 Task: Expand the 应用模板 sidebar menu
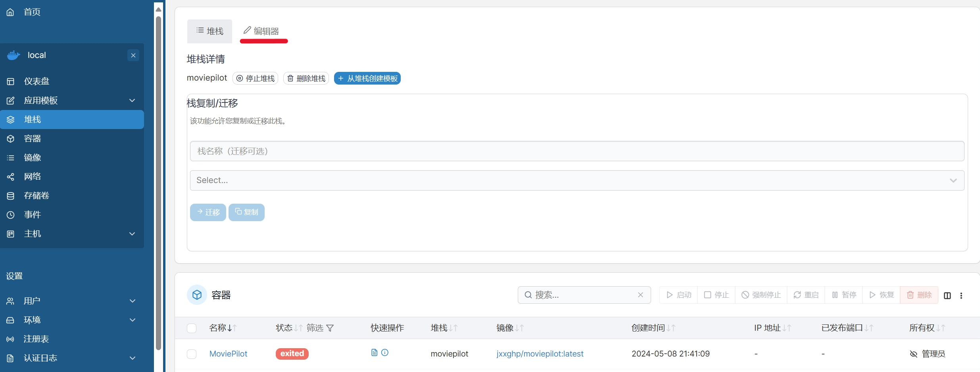[x=133, y=100]
